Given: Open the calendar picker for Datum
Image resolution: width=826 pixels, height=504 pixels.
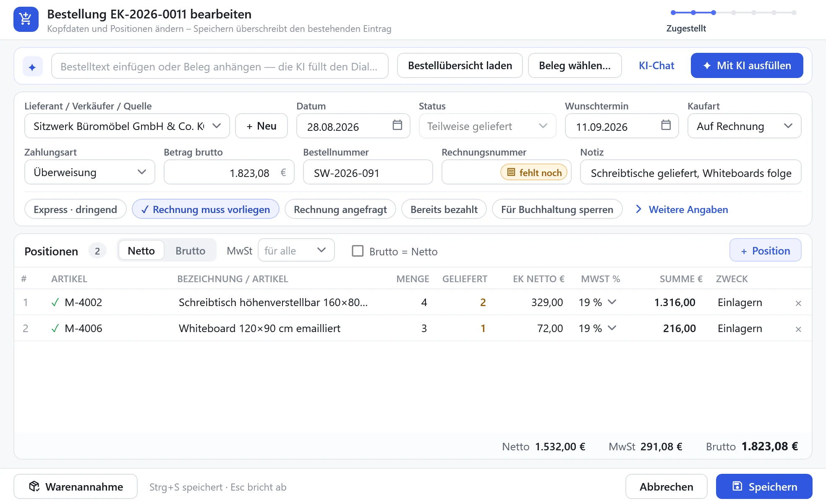Looking at the screenshot, I should (x=397, y=125).
